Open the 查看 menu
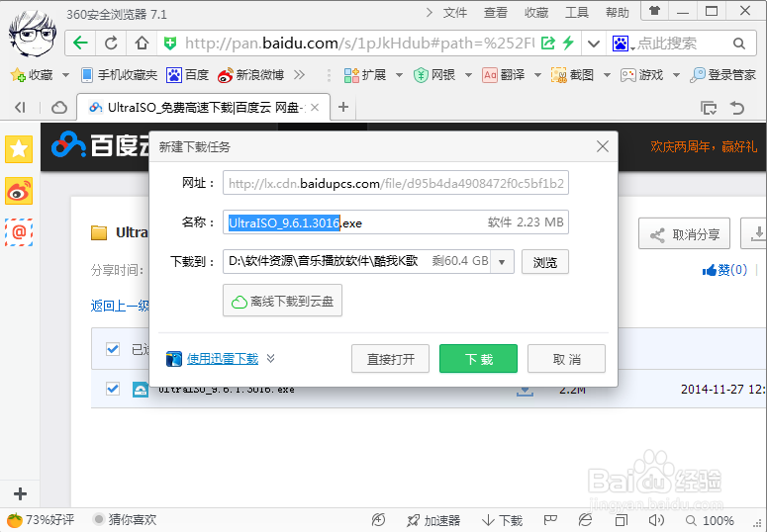 click(496, 13)
